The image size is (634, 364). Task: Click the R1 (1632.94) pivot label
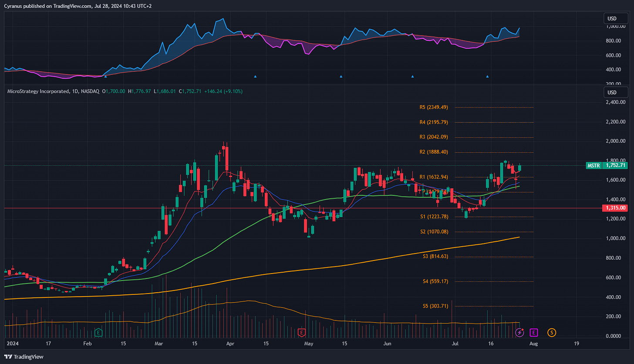(434, 177)
